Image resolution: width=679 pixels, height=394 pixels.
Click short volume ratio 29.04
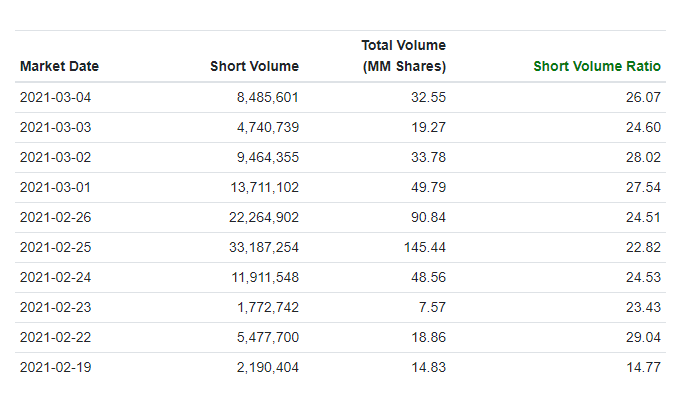[643, 337]
